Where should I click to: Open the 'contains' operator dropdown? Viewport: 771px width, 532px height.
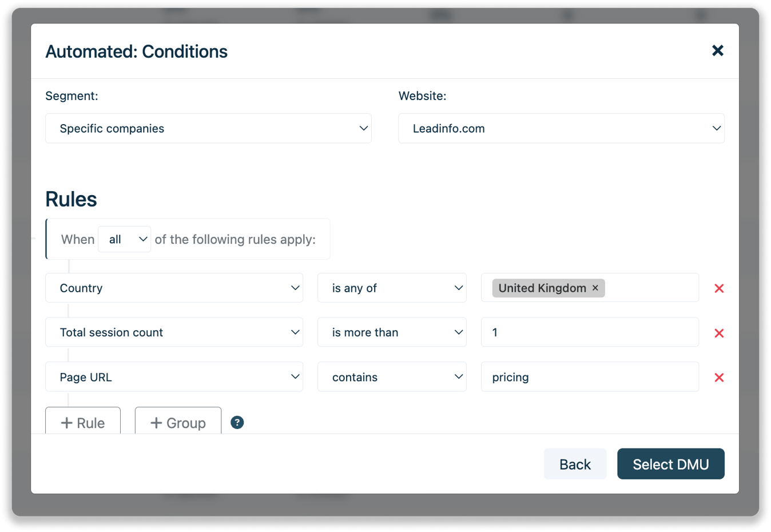tap(392, 377)
